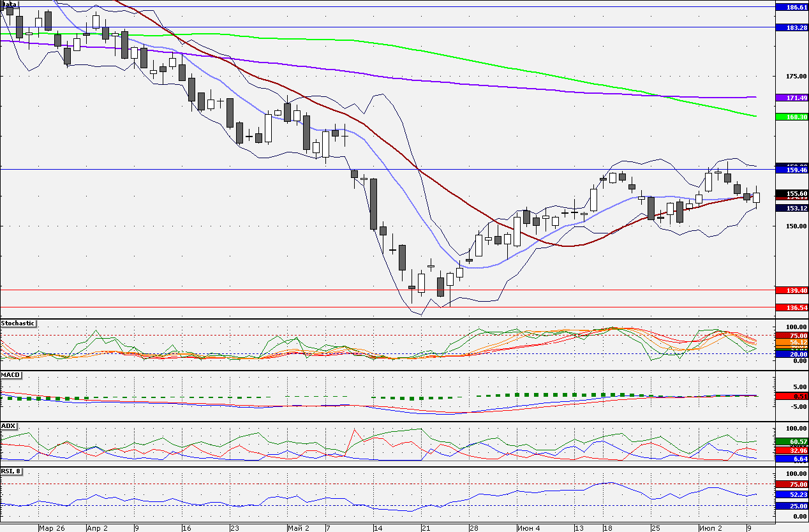Click the Апр 2 date label
The image size is (809, 532).
pos(97,528)
